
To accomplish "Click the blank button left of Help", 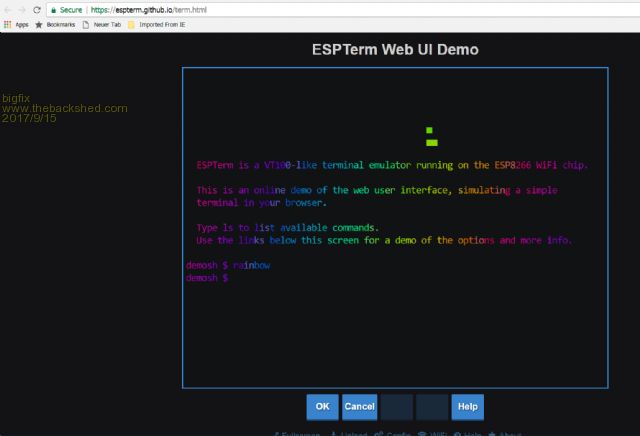I will 432,407.
